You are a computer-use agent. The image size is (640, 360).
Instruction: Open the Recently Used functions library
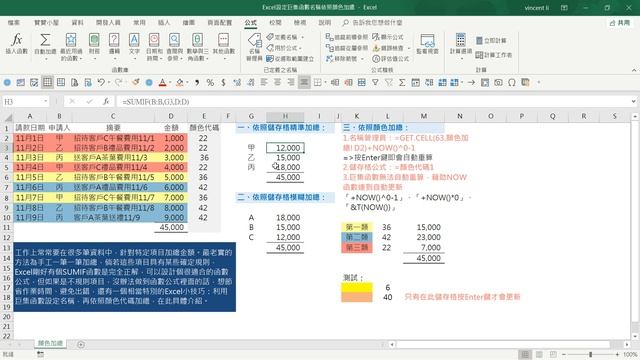click(x=71, y=46)
